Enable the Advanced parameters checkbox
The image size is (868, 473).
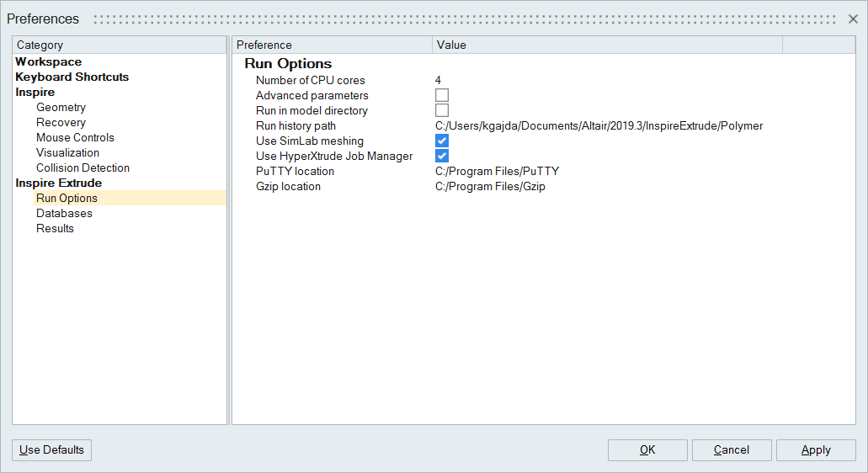click(x=442, y=96)
